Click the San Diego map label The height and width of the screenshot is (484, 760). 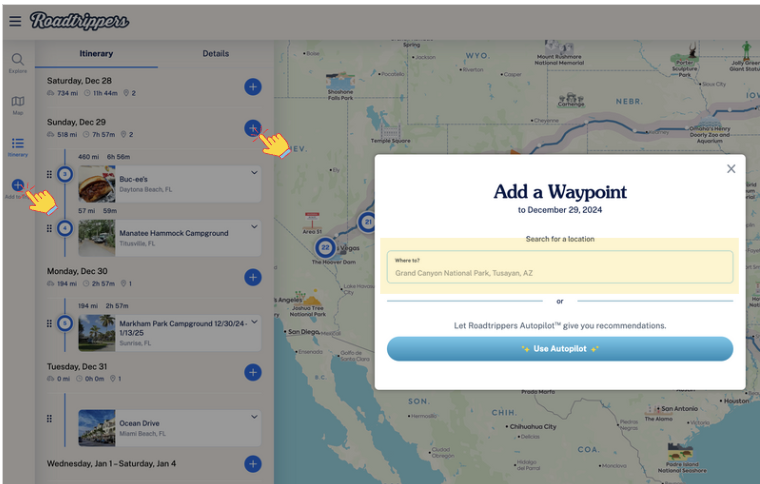pyautogui.click(x=303, y=332)
